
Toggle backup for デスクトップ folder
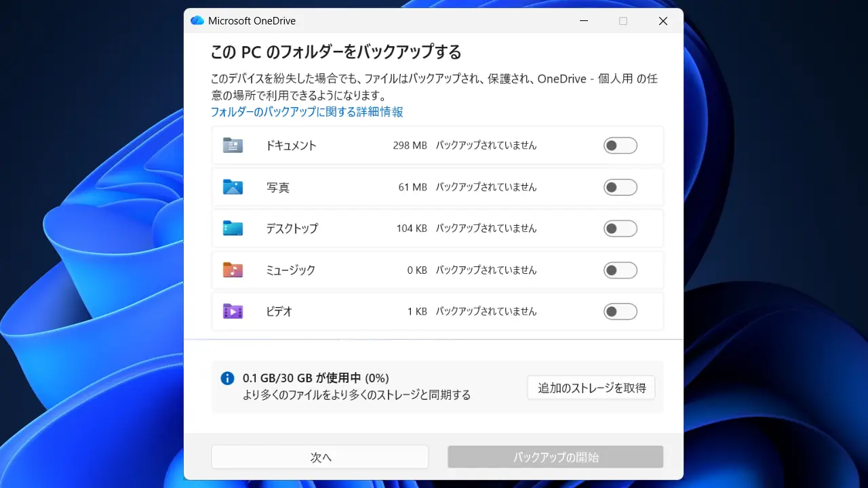pos(620,228)
